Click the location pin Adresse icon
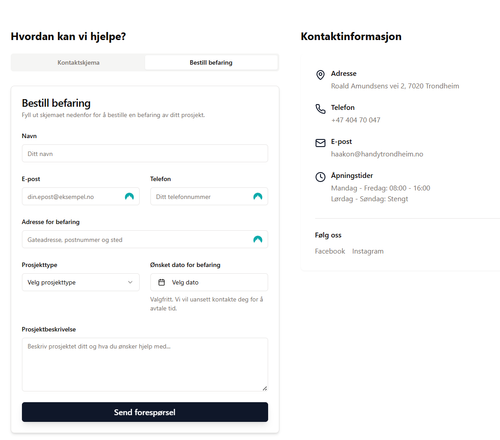 click(x=320, y=75)
